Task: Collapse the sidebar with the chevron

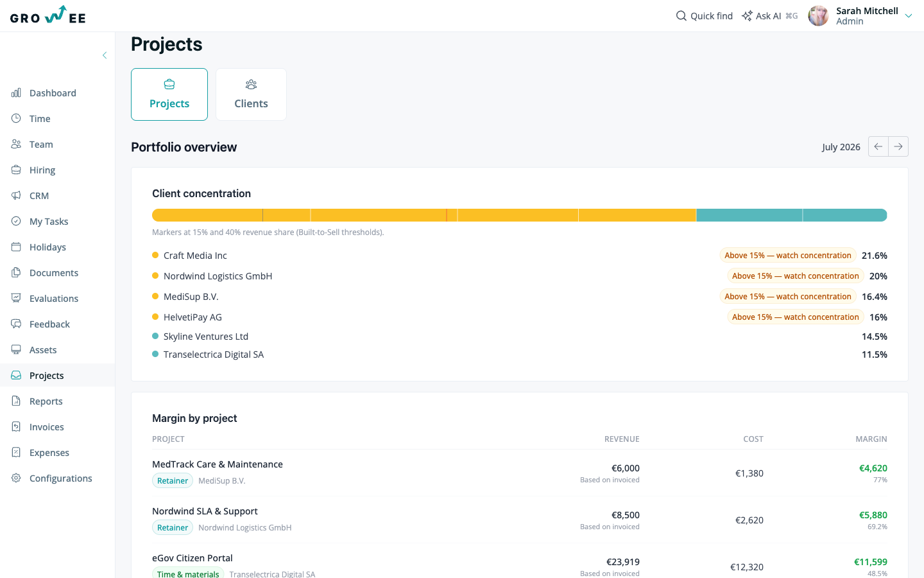Action: point(105,55)
